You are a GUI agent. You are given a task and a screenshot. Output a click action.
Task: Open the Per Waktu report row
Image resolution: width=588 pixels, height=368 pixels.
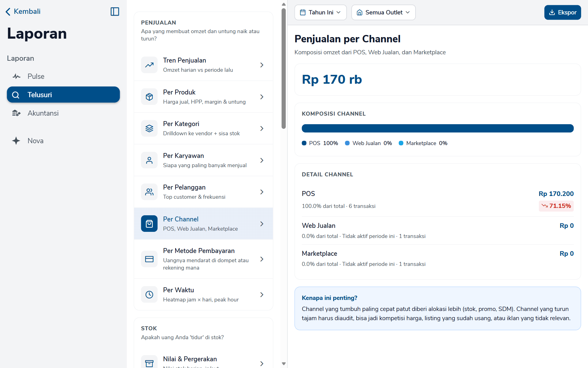point(203,295)
